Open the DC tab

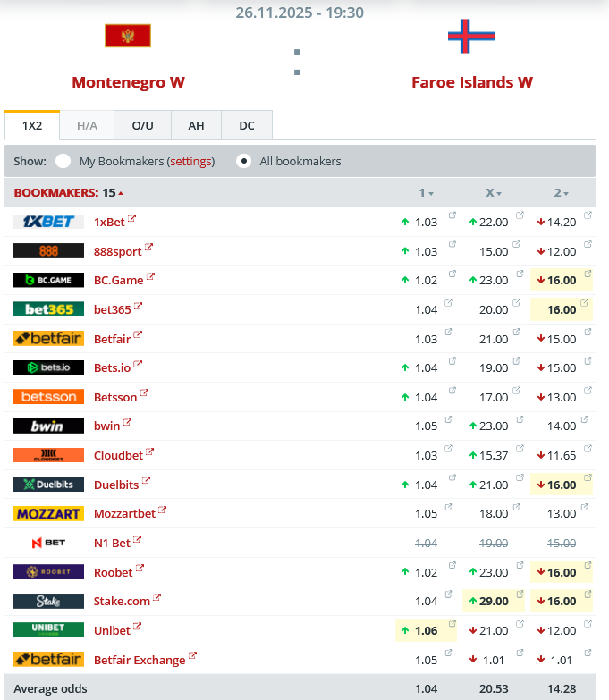click(247, 126)
